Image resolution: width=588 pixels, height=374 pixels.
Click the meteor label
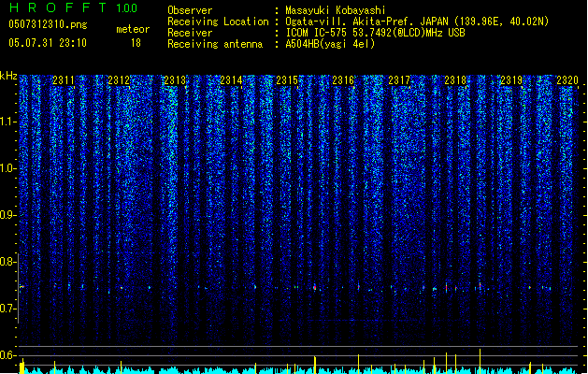tap(133, 29)
